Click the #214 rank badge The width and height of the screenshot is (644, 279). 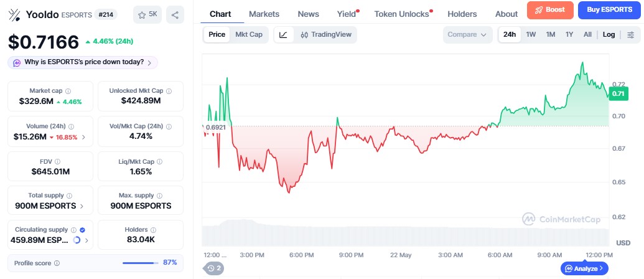click(106, 15)
